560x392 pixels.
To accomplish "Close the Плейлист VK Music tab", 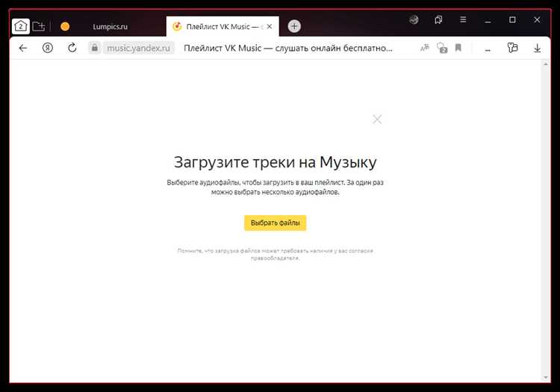I will coord(270,26).
